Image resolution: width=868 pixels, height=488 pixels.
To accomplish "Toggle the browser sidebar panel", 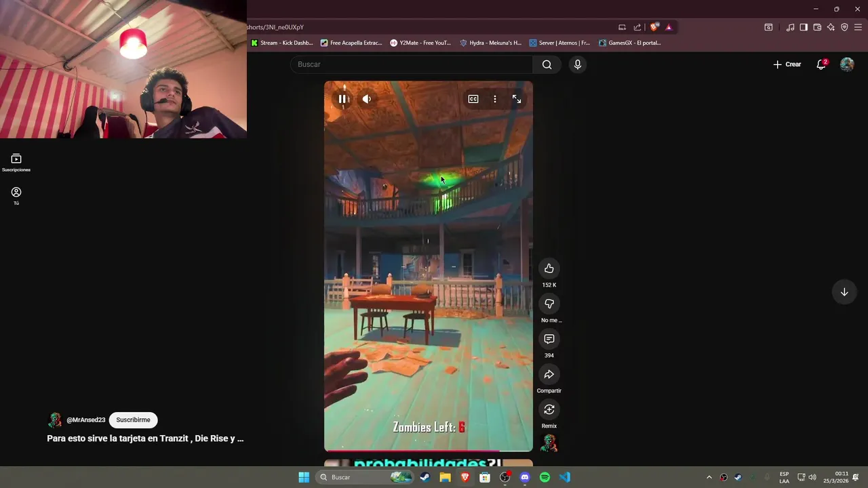I will [x=804, y=27].
